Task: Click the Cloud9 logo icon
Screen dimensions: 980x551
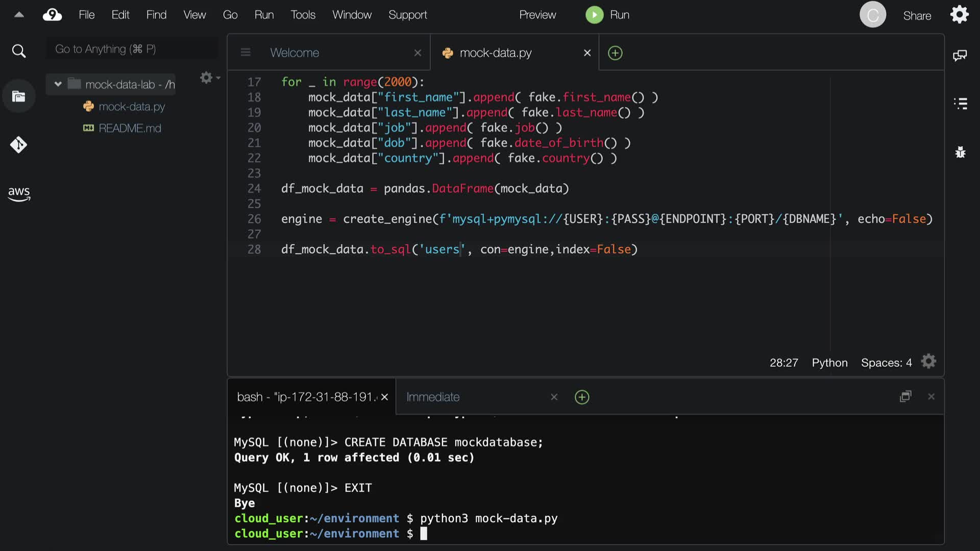Action: pos(52,15)
